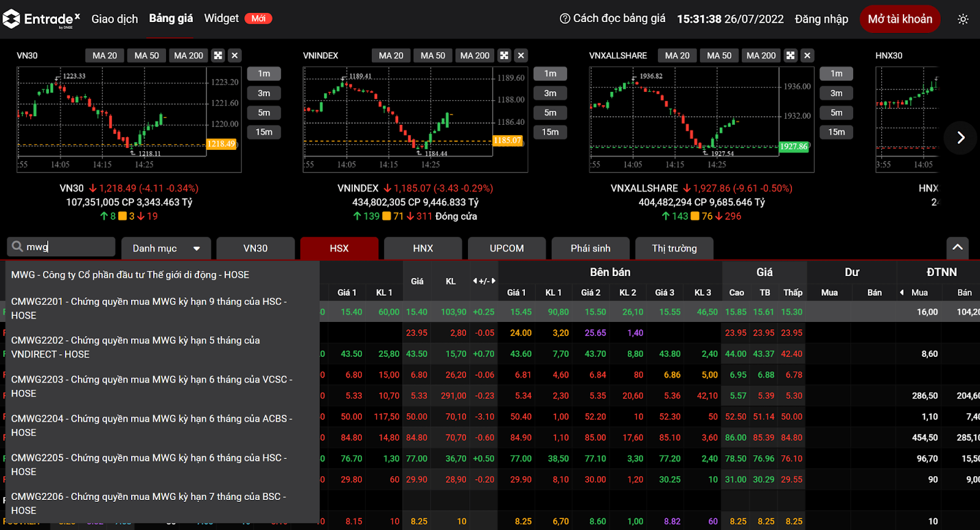Toggle the light/dark theme sun icon
The image size is (980, 530).
click(x=963, y=19)
